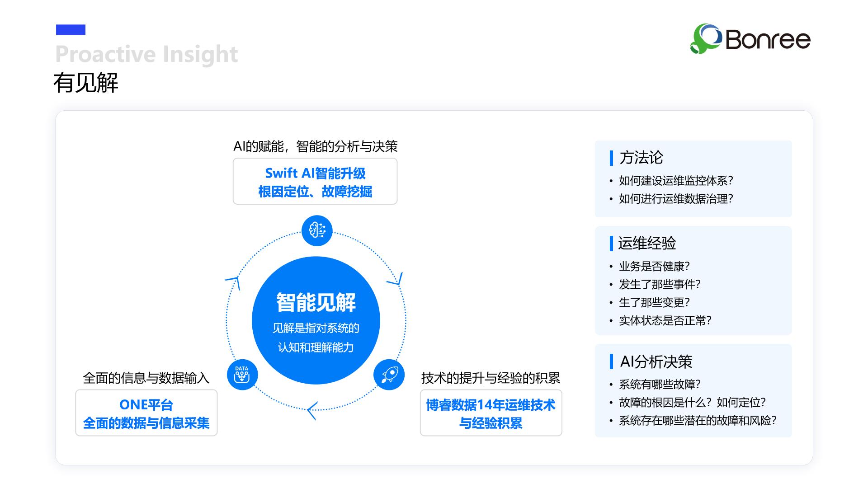
Task: Select the ONE平台 data collection box
Action: pos(146,413)
